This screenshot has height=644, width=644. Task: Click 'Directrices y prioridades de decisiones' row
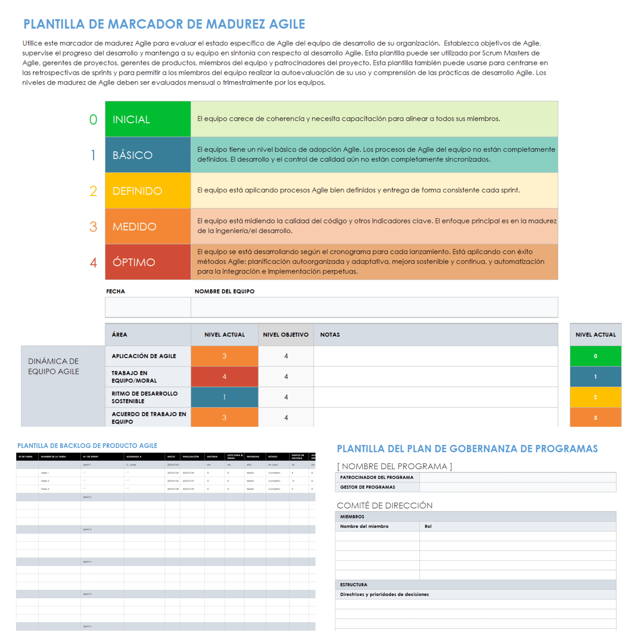[475, 594]
